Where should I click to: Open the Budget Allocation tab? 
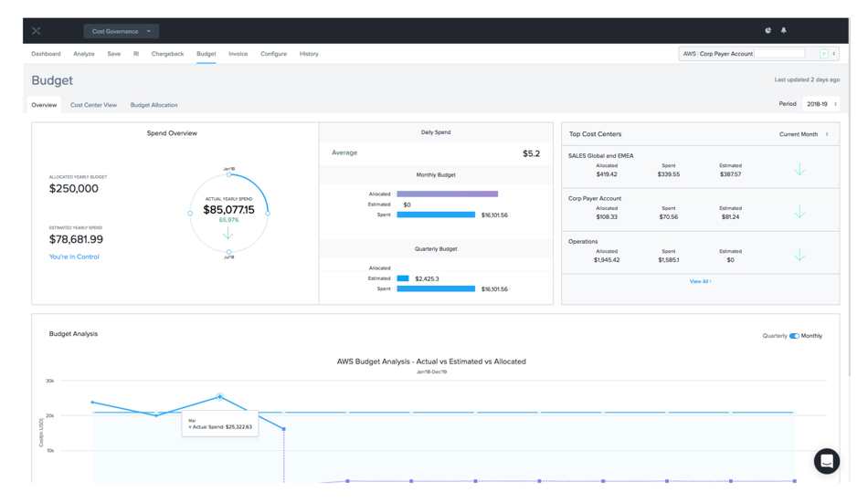tap(153, 105)
